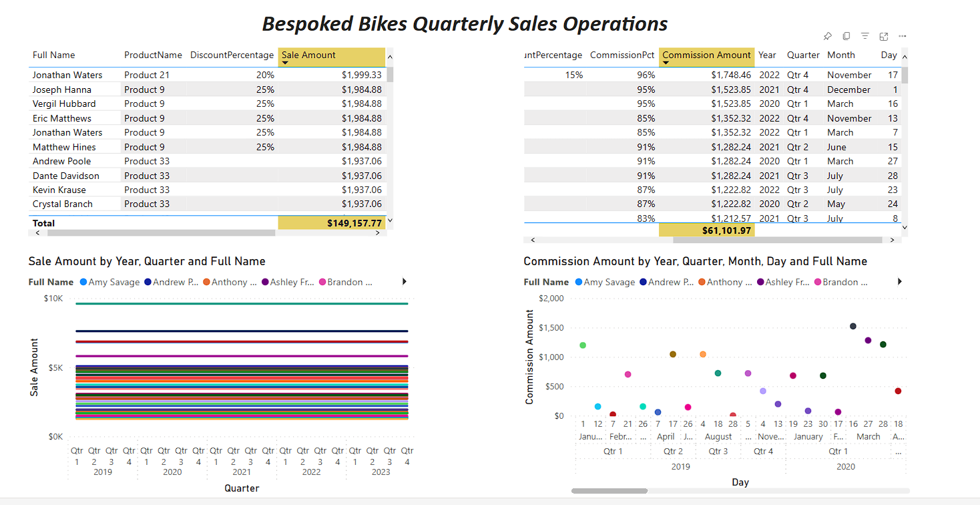
Task: Open more options for the commission table
Action: click(x=903, y=36)
